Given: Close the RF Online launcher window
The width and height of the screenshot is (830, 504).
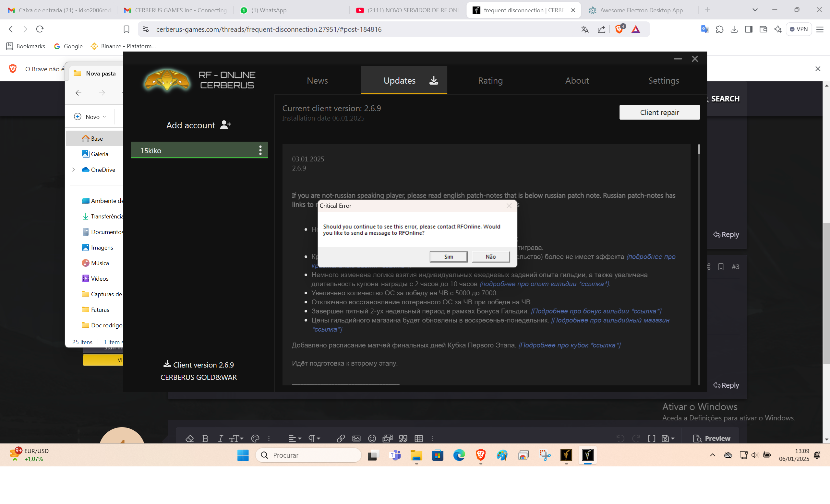Looking at the screenshot, I should click(x=695, y=59).
